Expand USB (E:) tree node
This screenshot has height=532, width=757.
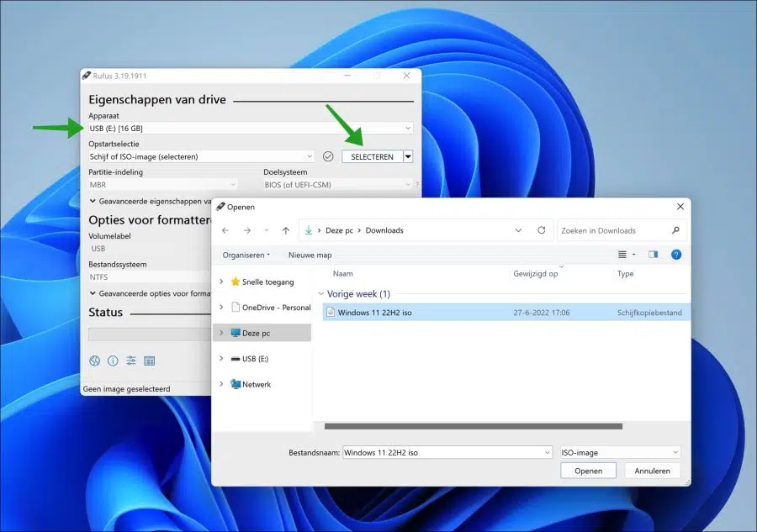tap(221, 358)
